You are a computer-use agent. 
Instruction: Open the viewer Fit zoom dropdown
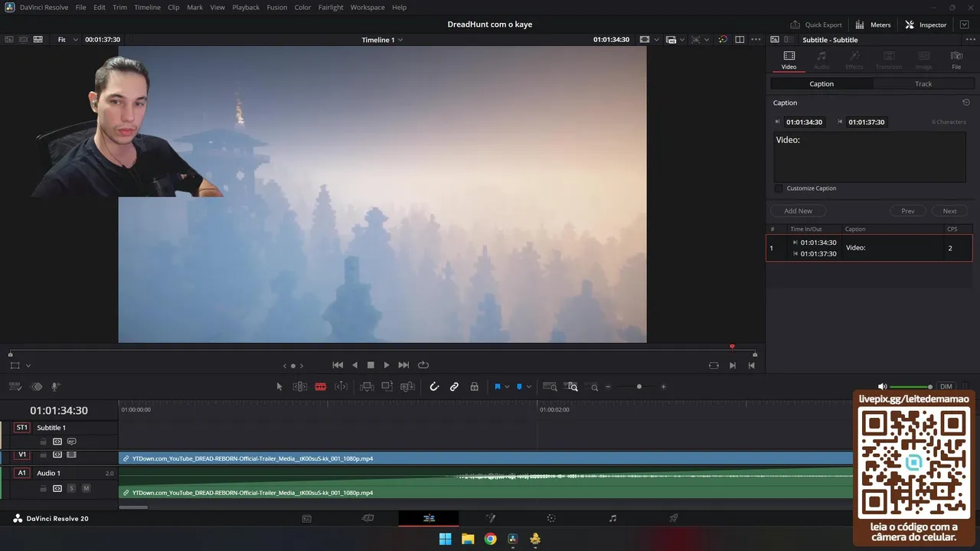coord(67,40)
